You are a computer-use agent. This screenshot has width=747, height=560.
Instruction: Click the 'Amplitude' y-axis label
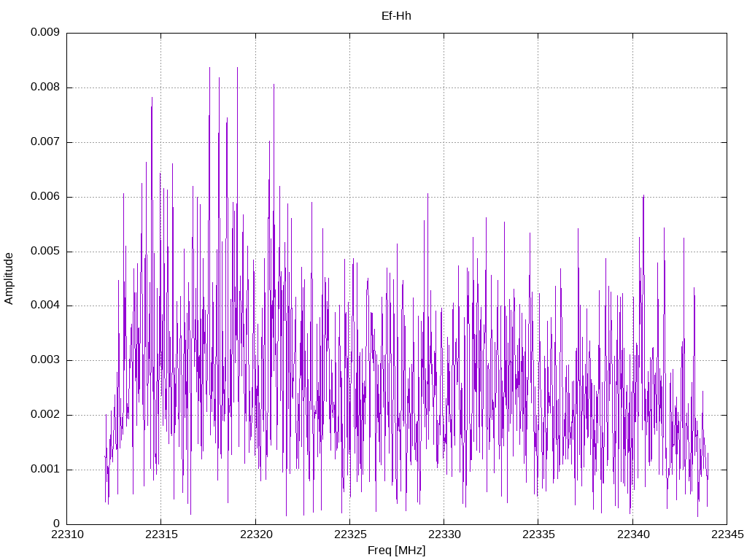coord(9,279)
